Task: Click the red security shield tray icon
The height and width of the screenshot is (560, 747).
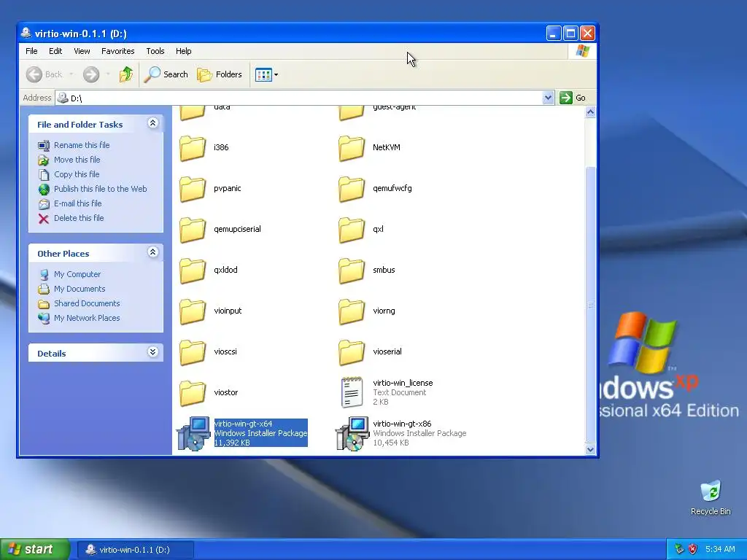Action: 693,549
